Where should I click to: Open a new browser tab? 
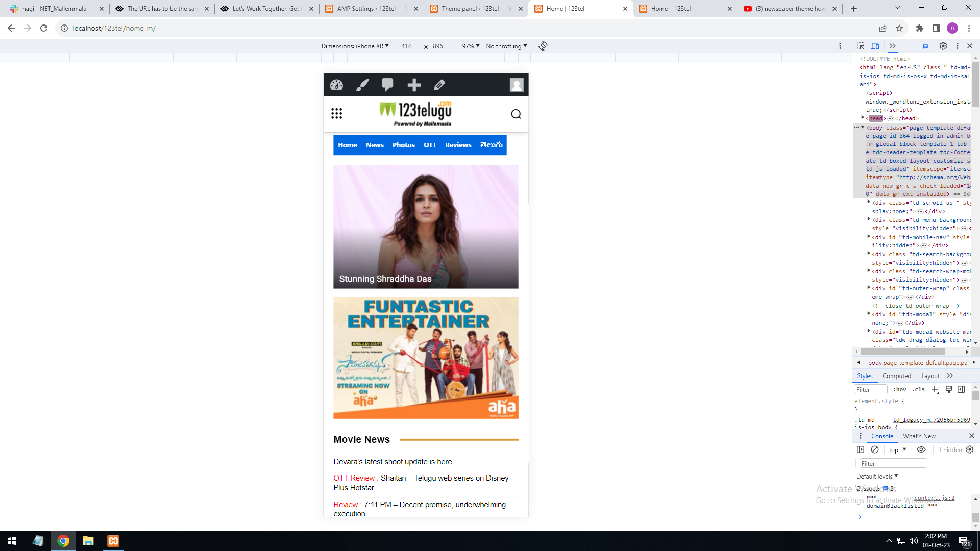[854, 9]
